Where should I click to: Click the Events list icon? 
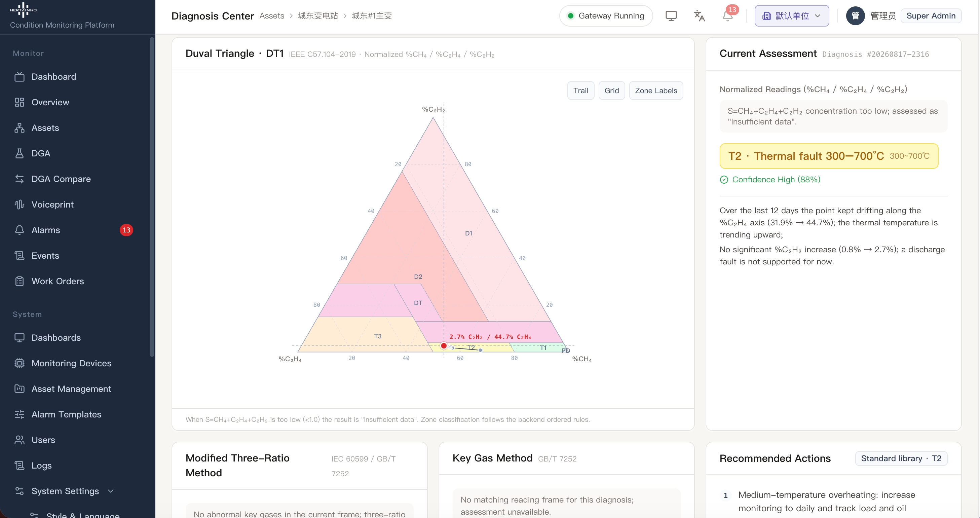pyautogui.click(x=20, y=255)
